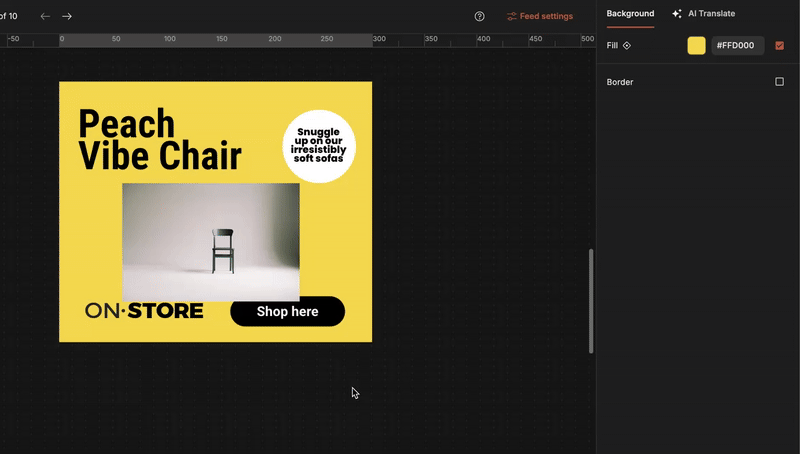
Task: Open the AI Translate tab
Action: (x=711, y=14)
